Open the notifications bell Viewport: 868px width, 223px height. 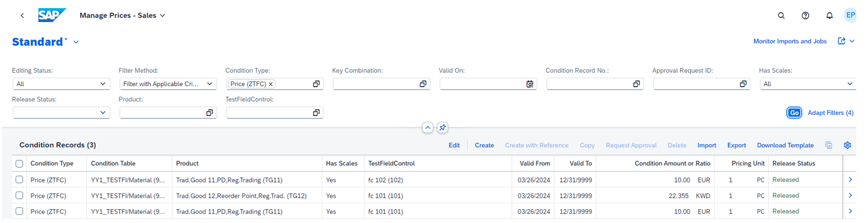(x=829, y=16)
